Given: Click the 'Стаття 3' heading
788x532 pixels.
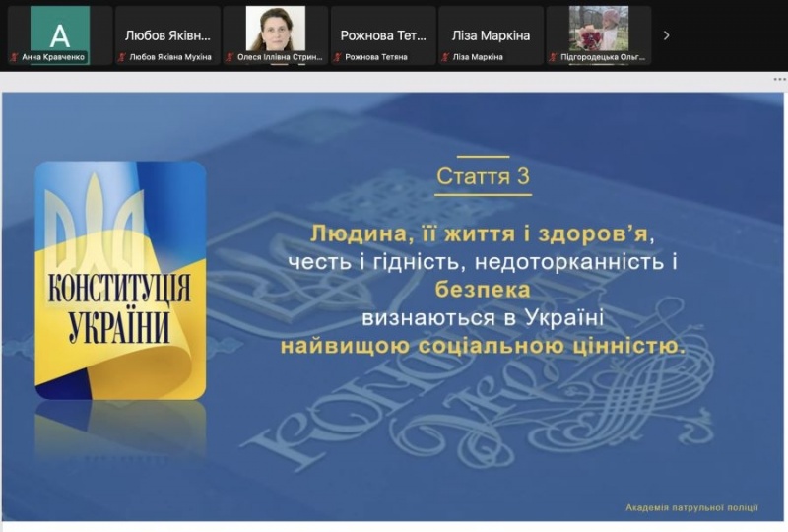Looking at the screenshot, I should click(x=483, y=176).
